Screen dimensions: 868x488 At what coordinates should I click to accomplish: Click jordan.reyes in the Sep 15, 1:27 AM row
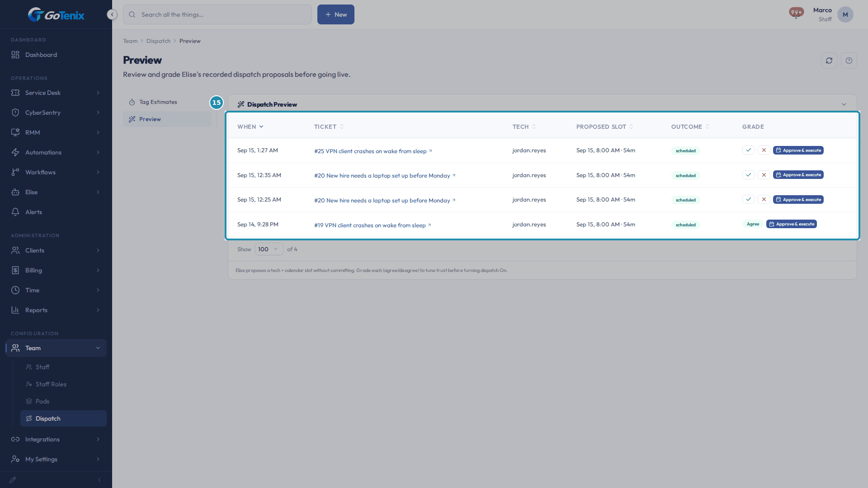(x=529, y=150)
